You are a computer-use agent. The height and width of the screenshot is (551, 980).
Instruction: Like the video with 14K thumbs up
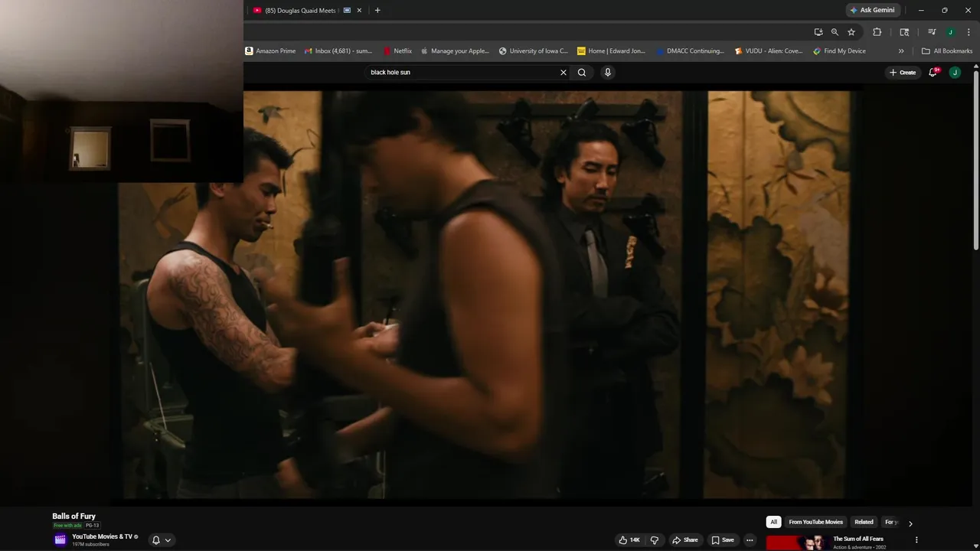(x=629, y=540)
